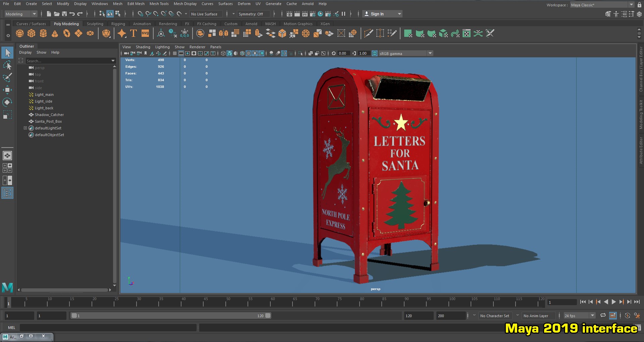Open the Arnold main menu
This screenshot has height=342, width=644.
pos(308,4)
